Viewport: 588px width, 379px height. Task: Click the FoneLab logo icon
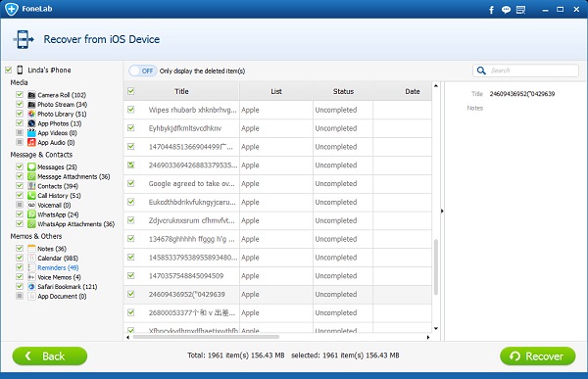pyautogui.click(x=12, y=9)
